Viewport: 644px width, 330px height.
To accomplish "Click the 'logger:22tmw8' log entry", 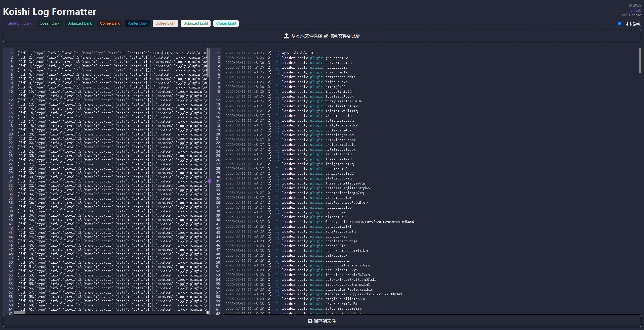I will point(289,159).
